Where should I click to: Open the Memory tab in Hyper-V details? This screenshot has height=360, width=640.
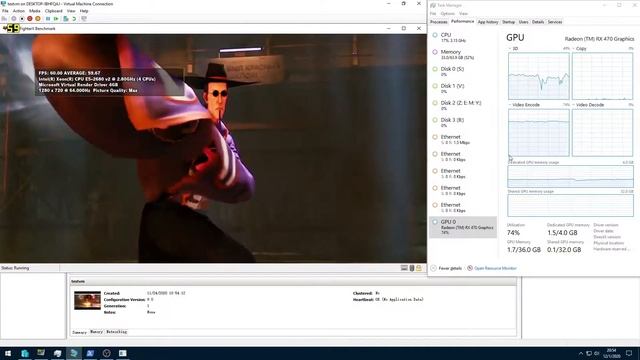pyautogui.click(x=96, y=332)
